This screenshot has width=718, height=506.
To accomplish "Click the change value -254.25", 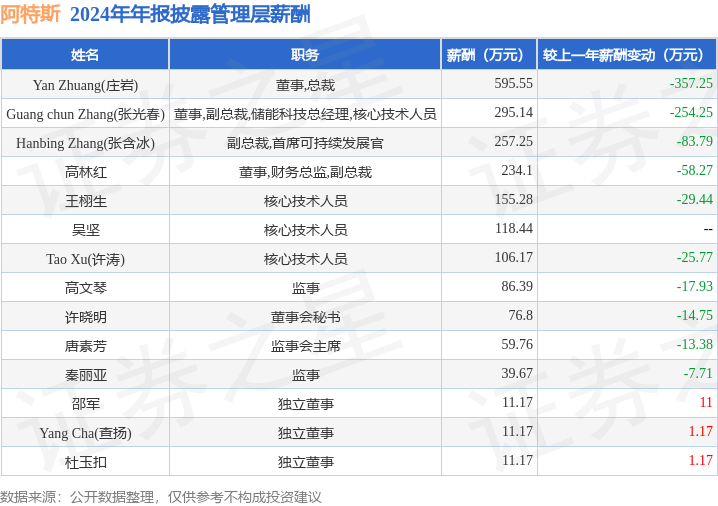I will (x=691, y=112).
